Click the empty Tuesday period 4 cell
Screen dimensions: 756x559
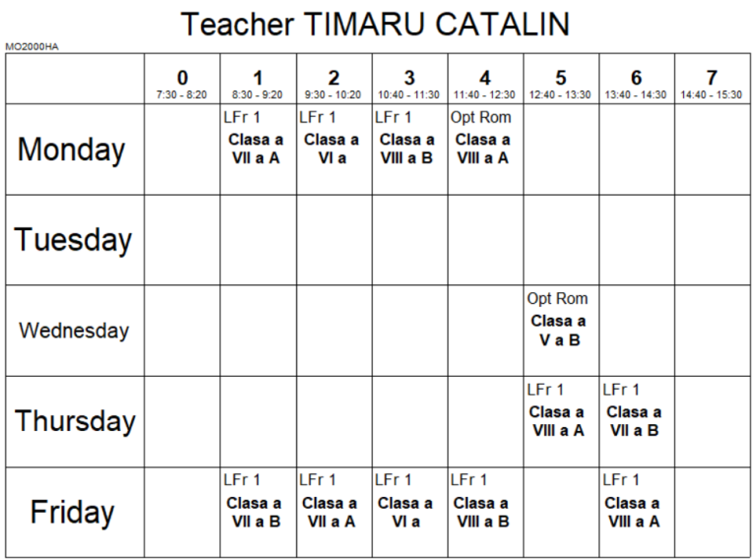485,240
